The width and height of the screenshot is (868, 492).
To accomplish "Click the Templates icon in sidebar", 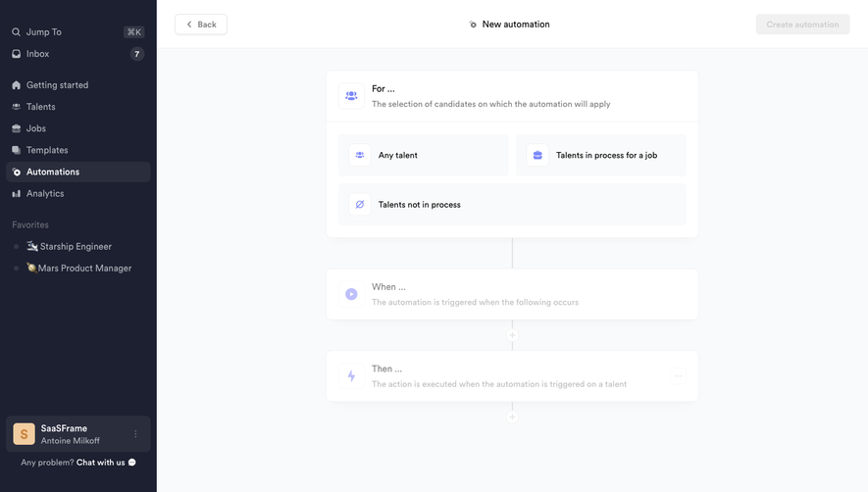I will (16, 150).
